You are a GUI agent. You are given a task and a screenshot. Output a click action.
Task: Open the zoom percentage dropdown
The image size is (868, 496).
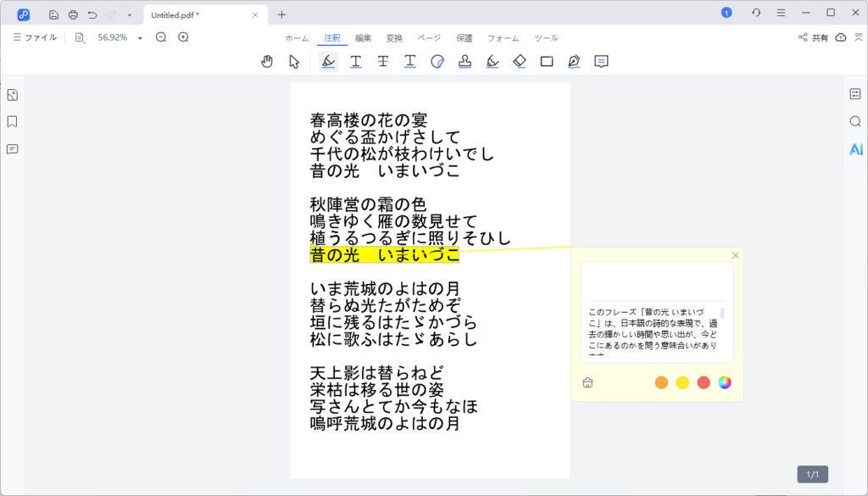139,37
